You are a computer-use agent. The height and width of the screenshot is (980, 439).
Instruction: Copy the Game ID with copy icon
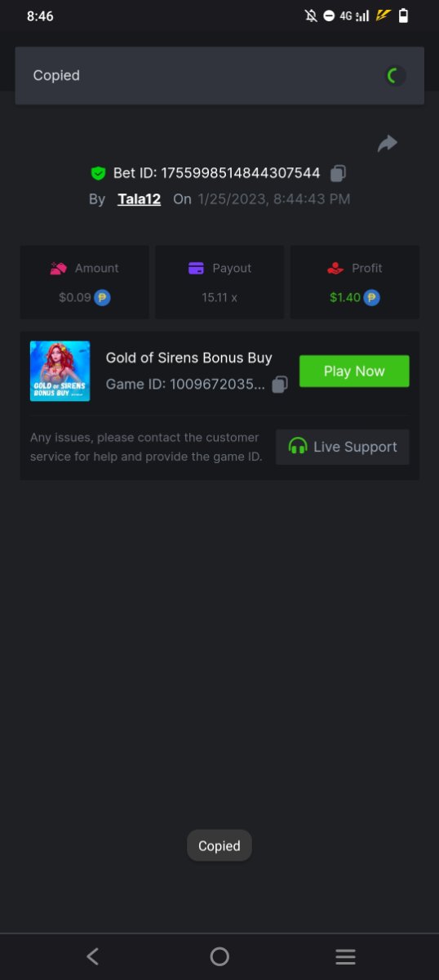(280, 384)
